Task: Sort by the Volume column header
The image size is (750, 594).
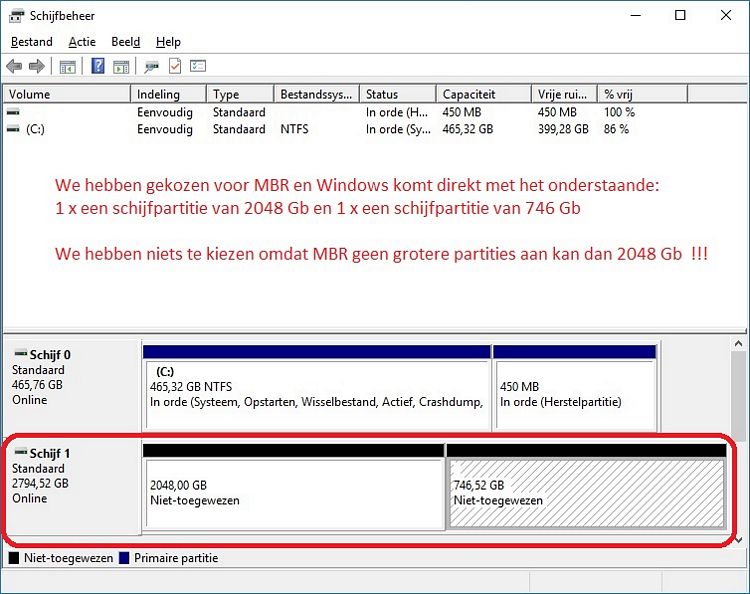Action: (67, 94)
